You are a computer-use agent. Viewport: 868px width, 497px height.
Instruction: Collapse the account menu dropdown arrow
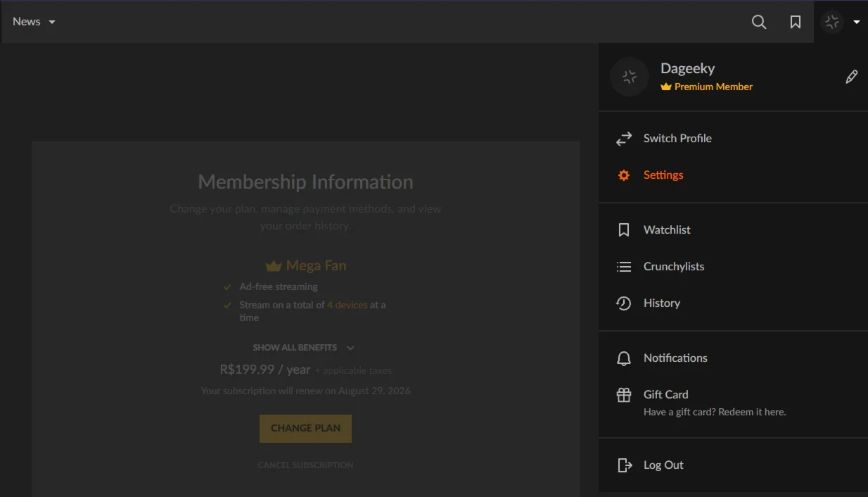pos(857,22)
